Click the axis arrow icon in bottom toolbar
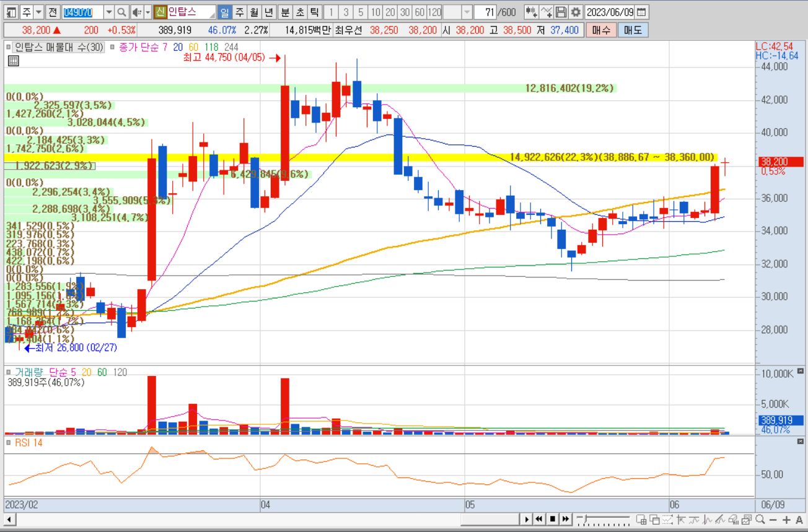808x532 pixels. (x=680, y=519)
